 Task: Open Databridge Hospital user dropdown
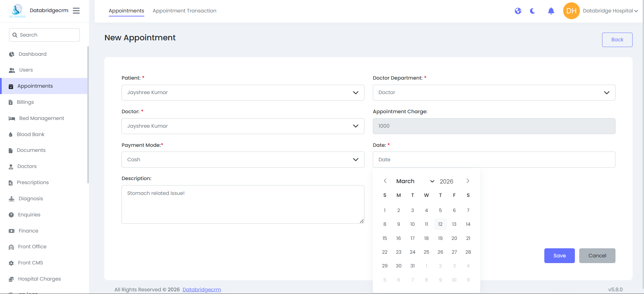[610, 11]
